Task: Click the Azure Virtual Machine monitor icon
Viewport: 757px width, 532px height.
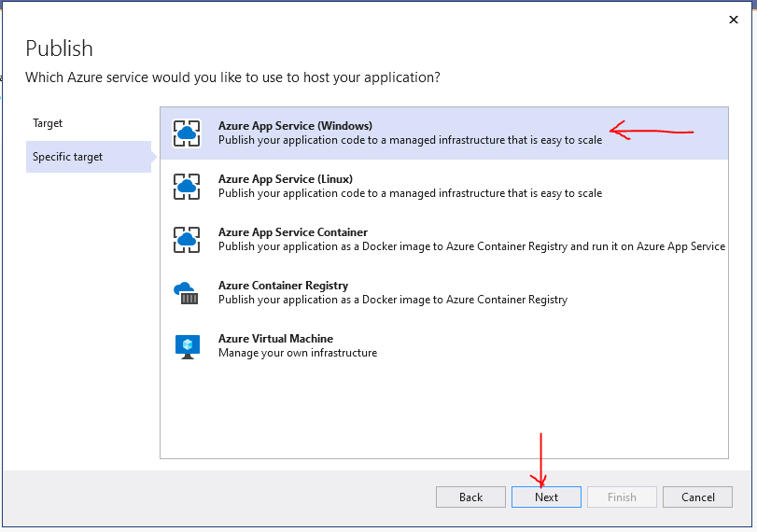Action: pyautogui.click(x=188, y=346)
